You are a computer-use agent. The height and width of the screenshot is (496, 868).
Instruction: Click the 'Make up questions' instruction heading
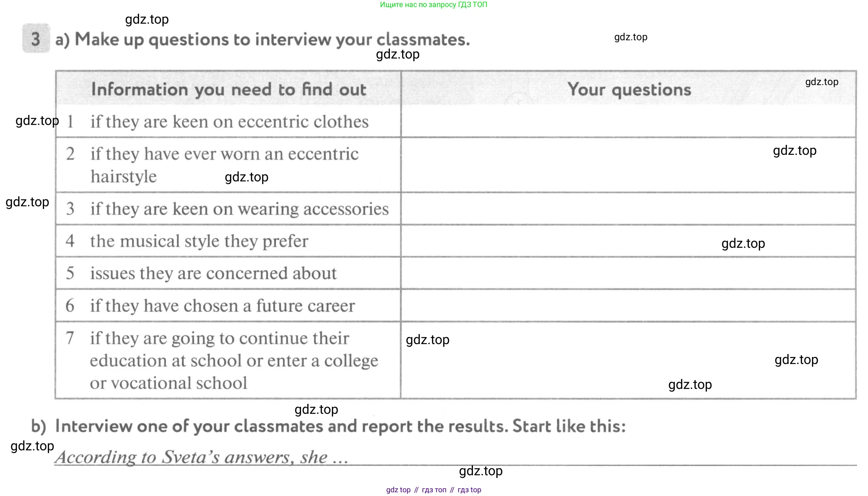[262, 40]
